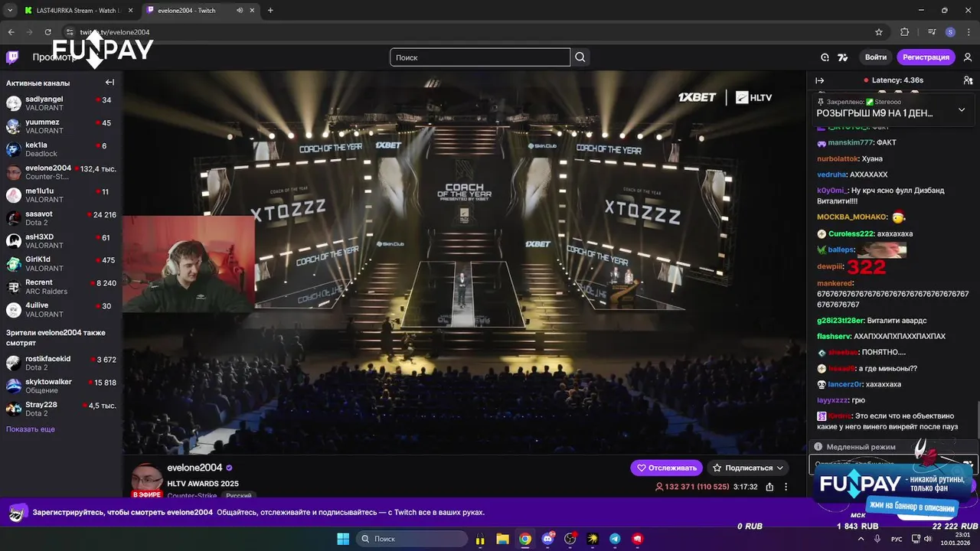Click Показать еще link in sidebar
This screenshot has width=980, height=551.
click(31, 429)
